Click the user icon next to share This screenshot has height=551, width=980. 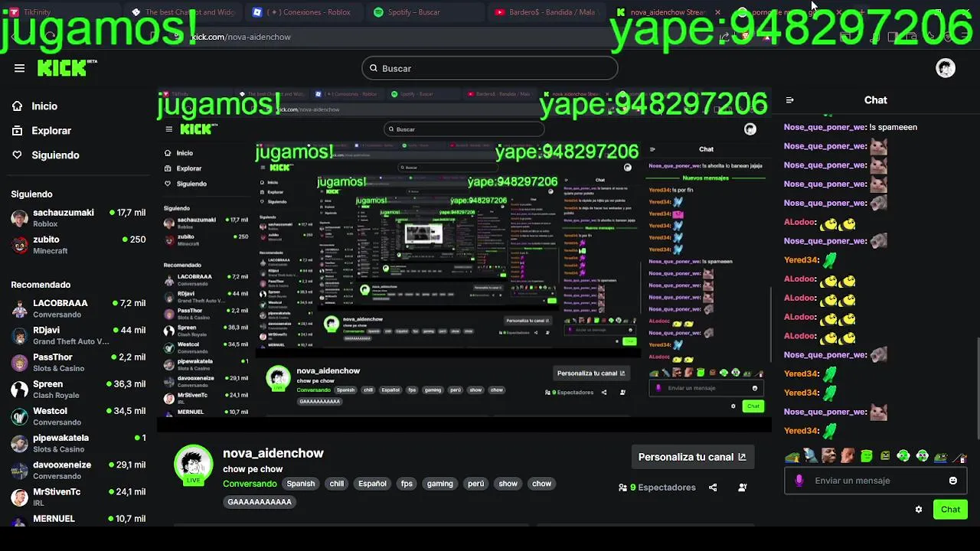[x=742, y=487]
